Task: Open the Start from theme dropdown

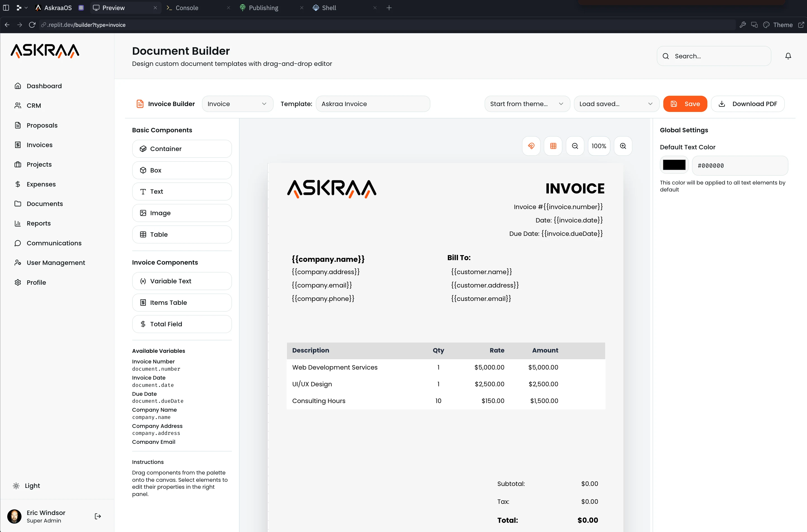Action: coord(527,104)
